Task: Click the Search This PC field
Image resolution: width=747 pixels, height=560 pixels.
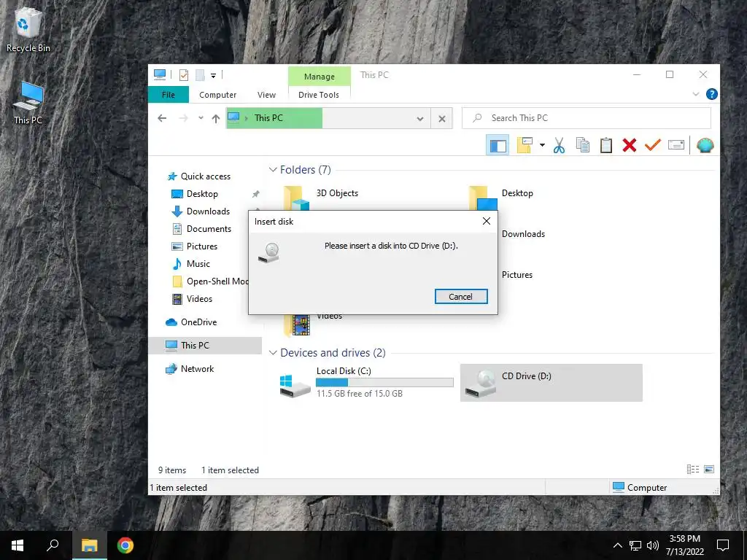Action: [x=587, y=118]
